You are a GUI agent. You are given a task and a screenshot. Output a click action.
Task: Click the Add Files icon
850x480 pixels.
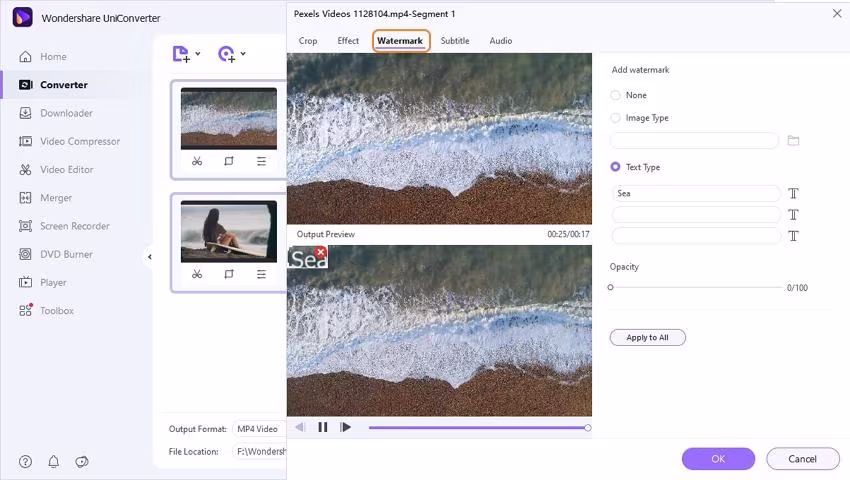[181, 54]
